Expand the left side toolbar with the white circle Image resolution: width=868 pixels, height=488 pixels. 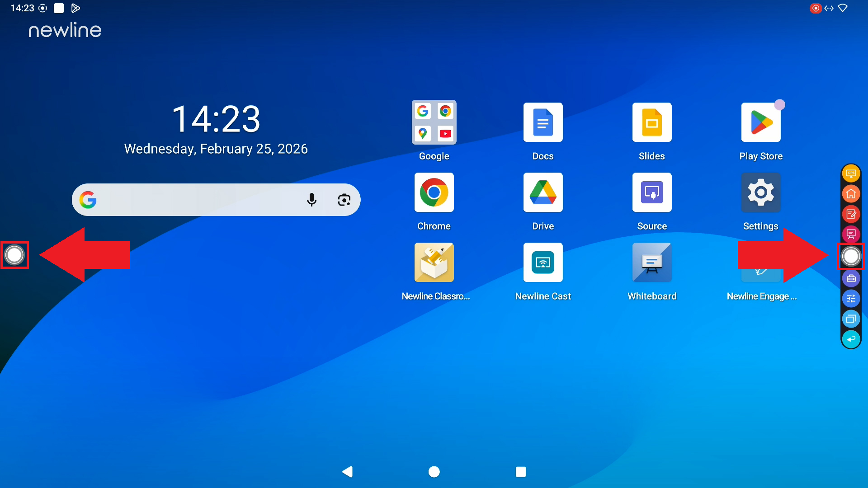click(14, 255)
